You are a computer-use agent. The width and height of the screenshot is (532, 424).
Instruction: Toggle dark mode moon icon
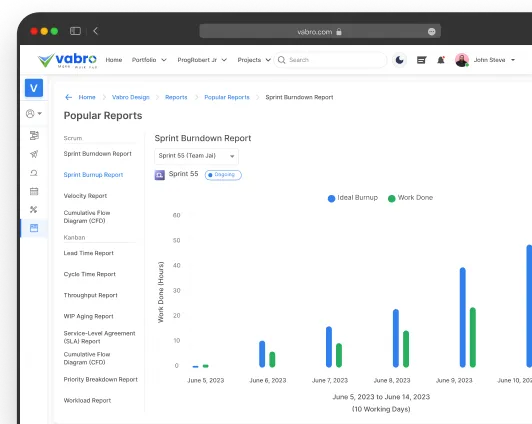pos(399,60)
